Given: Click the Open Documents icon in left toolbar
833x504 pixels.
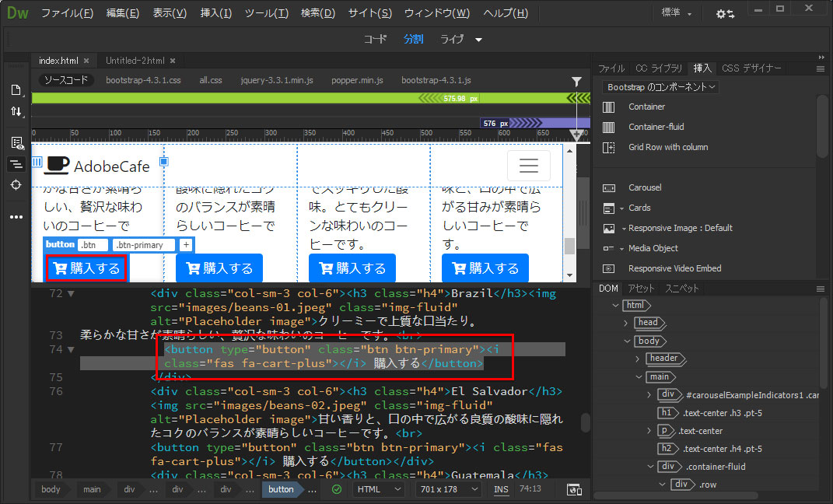Looking at the screenshot, I should pos(16,90).
